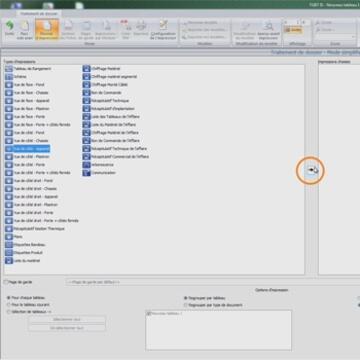Select Pour le tableau courant option

[x=9, y=305]
